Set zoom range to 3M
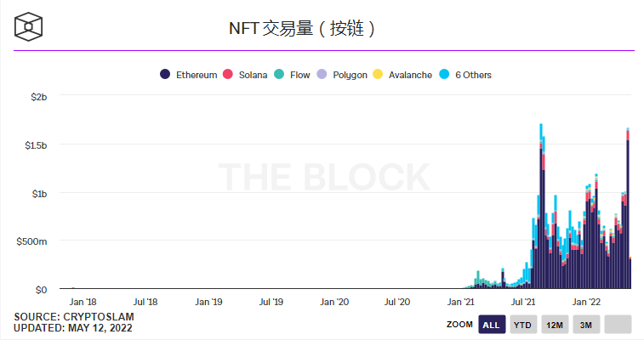The image size is (644, 340). [x=586, y=325]
